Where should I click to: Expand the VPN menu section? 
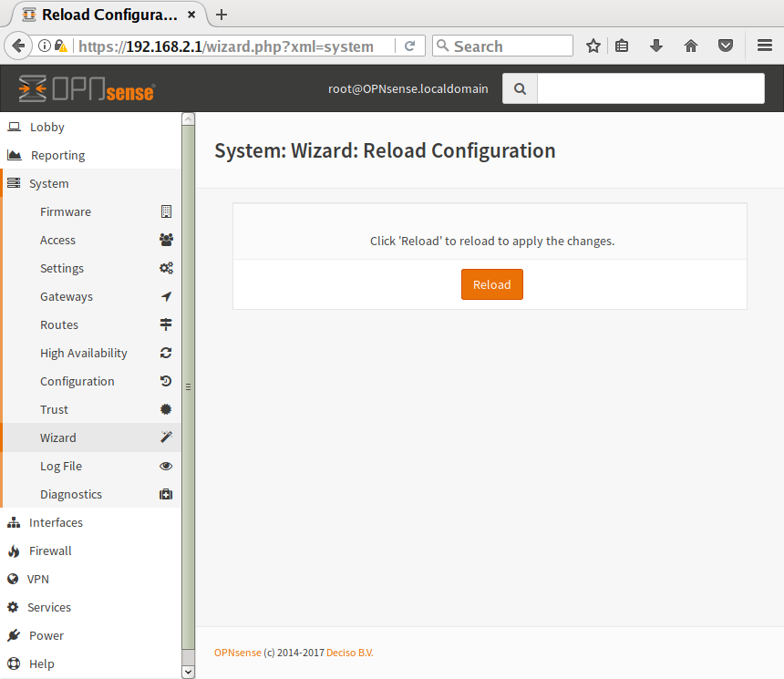click(38, 579)
